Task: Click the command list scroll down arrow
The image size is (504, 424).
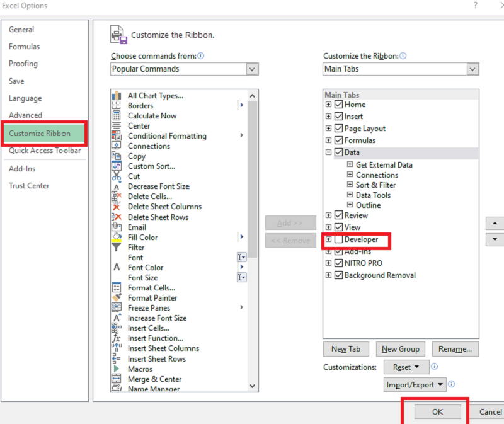Action: click(253, 386)
